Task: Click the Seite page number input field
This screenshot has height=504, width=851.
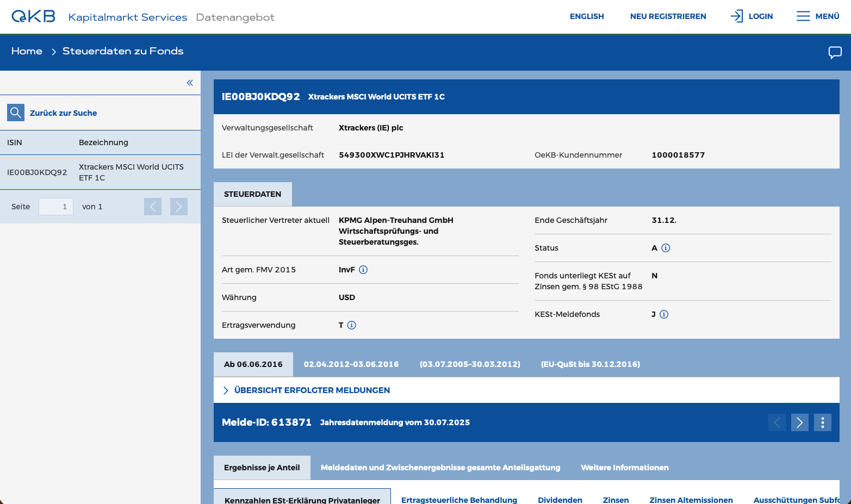Action: click(x=55, y=207)
